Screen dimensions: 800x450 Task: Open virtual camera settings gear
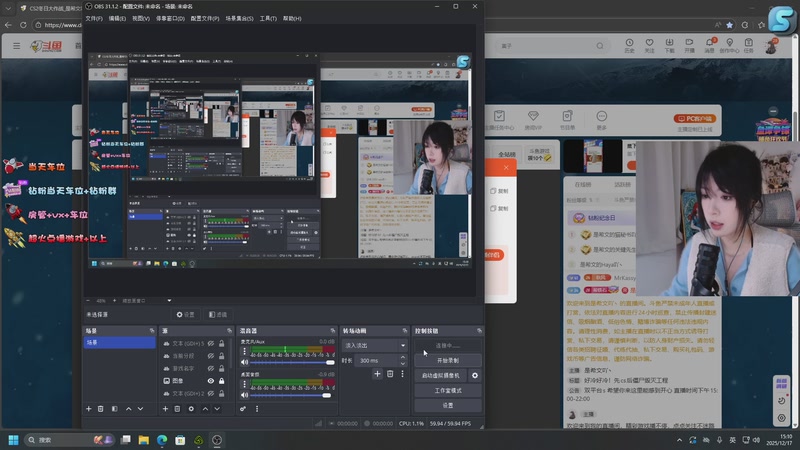[475, 376]
